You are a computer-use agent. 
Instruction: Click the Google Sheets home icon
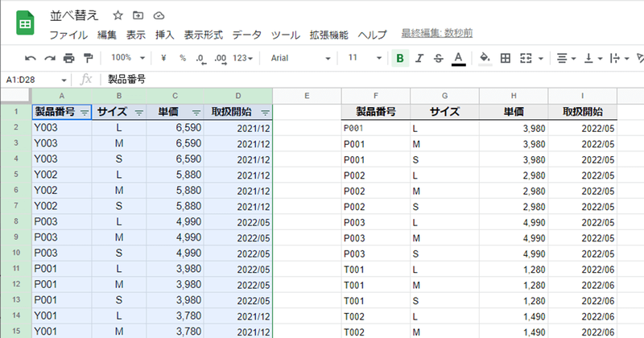click(24, 23)
